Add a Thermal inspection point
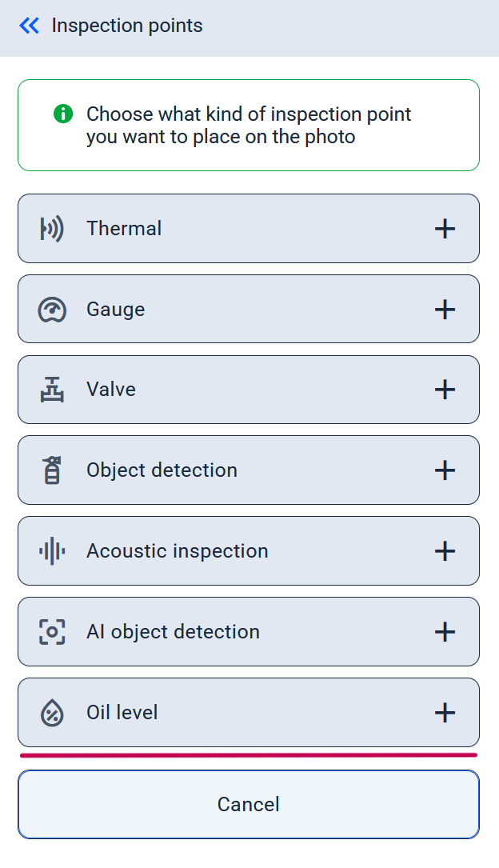The height and width of the screenshot is (868, 499). coord(445,229)
